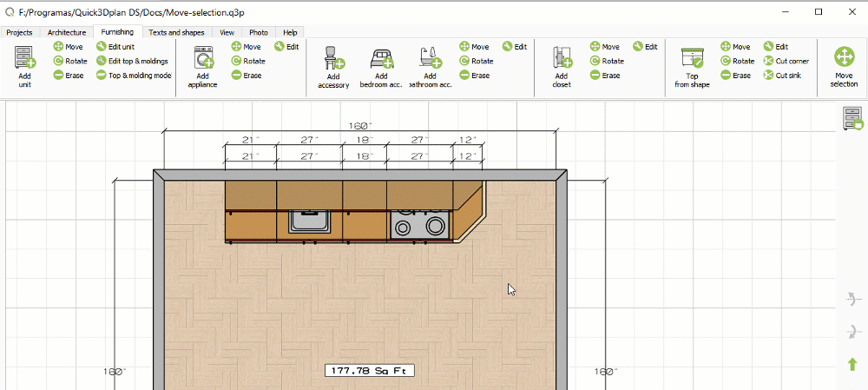Click Add bathroom accessory icon
Image resolution: width=868 pixels, height=390 pixels.
[x=430, y=59]
